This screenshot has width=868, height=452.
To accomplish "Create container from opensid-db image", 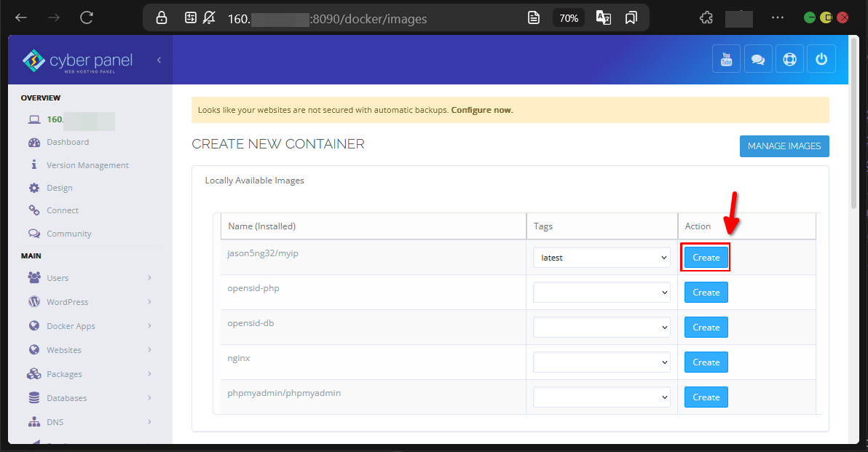I will click(x=706, y=328).
